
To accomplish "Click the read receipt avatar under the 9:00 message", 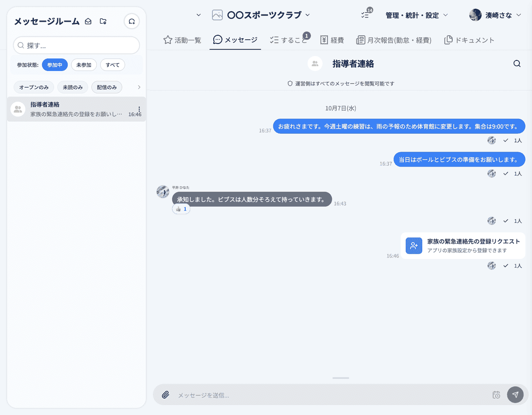I will click(491, 140).
